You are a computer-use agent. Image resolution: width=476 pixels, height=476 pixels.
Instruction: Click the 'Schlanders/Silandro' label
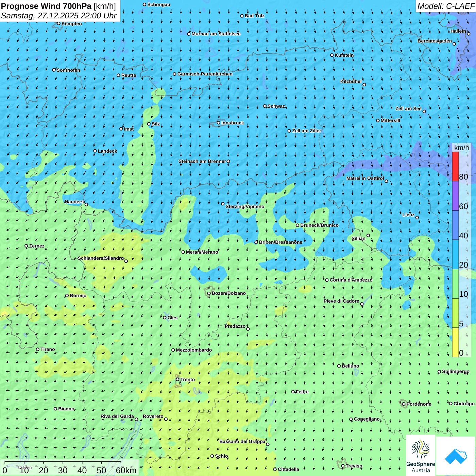point(101,258)
